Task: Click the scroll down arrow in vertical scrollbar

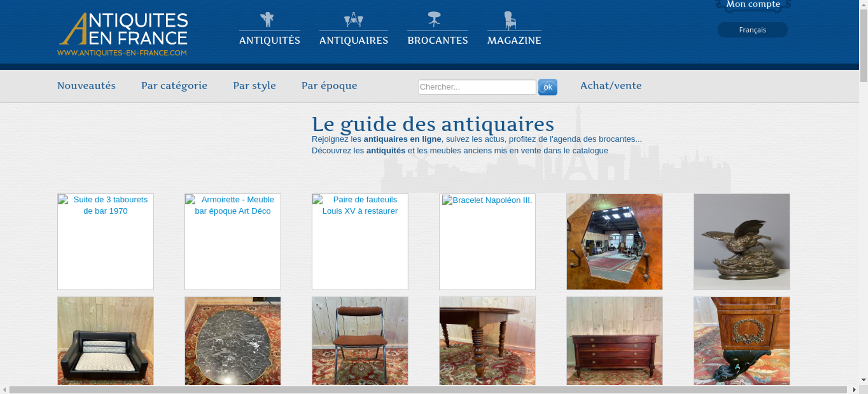Action: (863, 380)
